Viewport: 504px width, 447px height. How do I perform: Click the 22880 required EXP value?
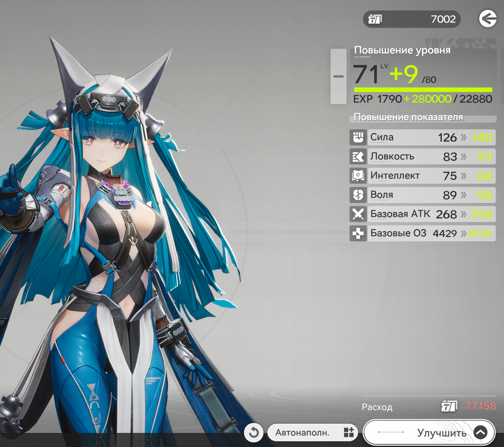point(476,99)
